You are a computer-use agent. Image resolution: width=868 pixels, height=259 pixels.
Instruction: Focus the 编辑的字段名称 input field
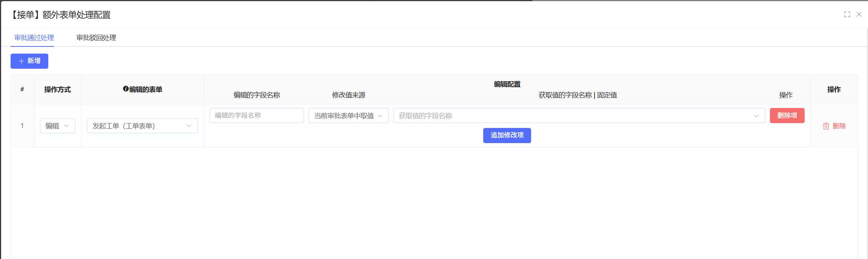(x=257, y=116)
